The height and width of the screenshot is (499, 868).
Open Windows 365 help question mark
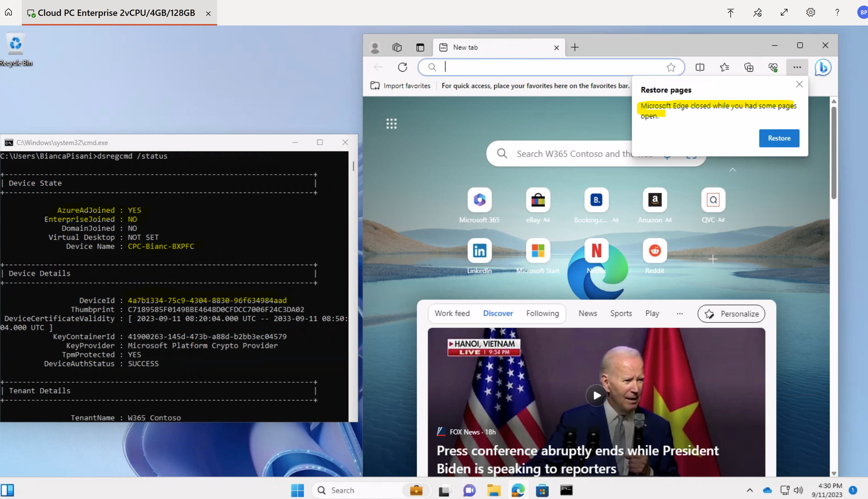837,13
